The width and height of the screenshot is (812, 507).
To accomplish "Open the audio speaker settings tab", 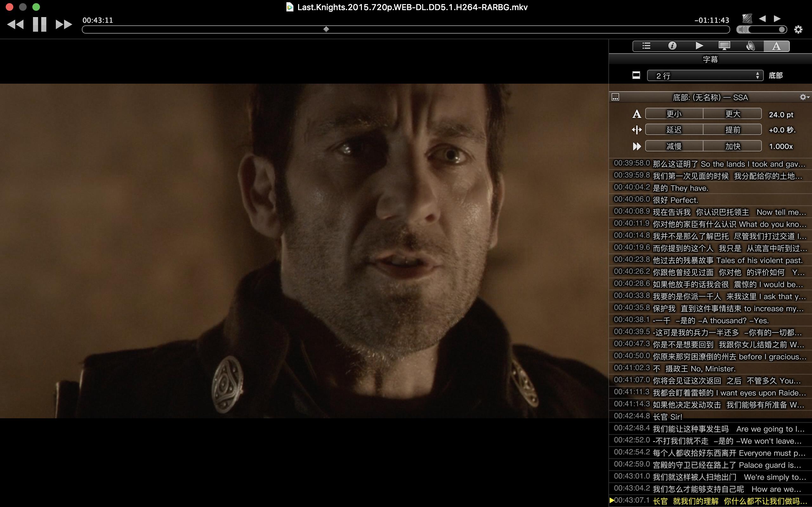I will coord(750,46).
